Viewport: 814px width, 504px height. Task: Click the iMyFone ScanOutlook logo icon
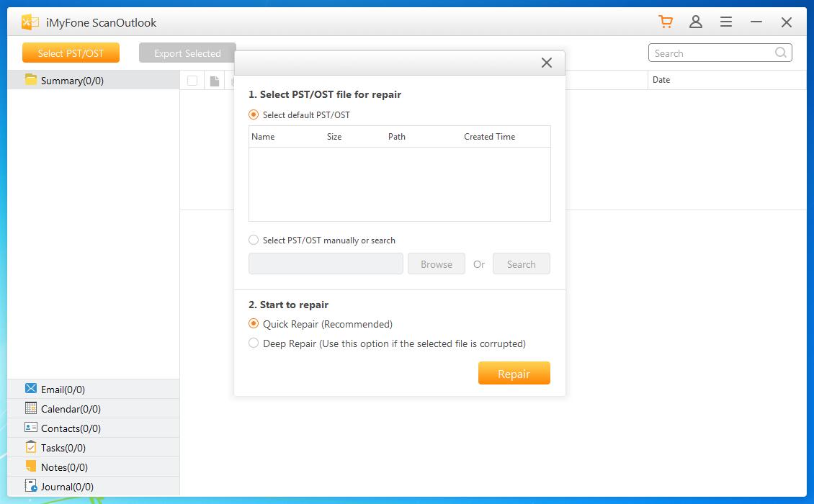tap(30, 22)
